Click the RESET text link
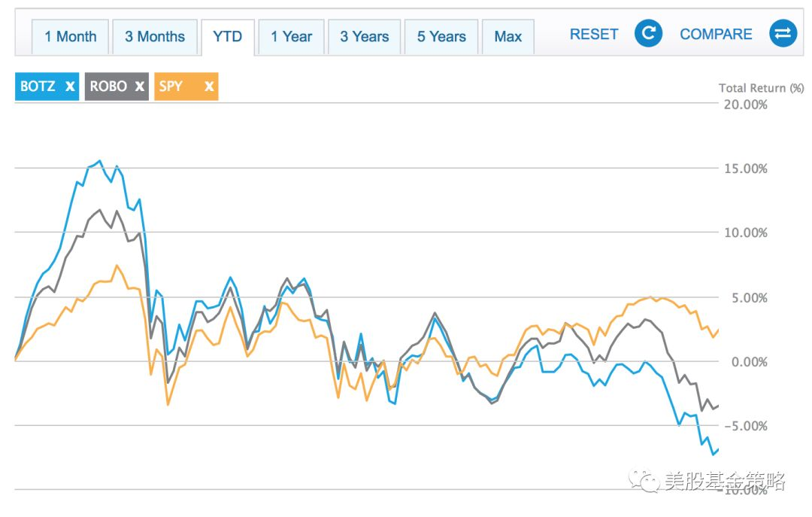Viewport: 812px width, 517px height. tap(594, 34)
